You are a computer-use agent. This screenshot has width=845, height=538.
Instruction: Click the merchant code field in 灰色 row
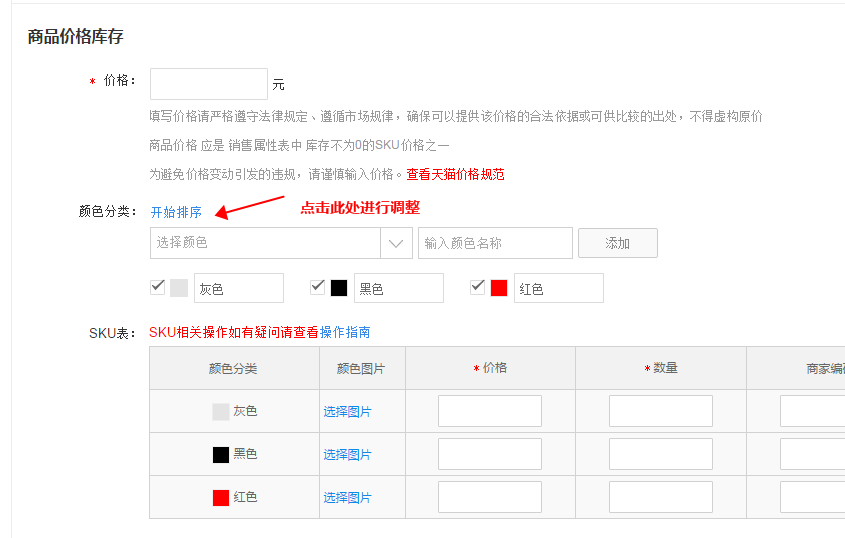coord(813,411)
